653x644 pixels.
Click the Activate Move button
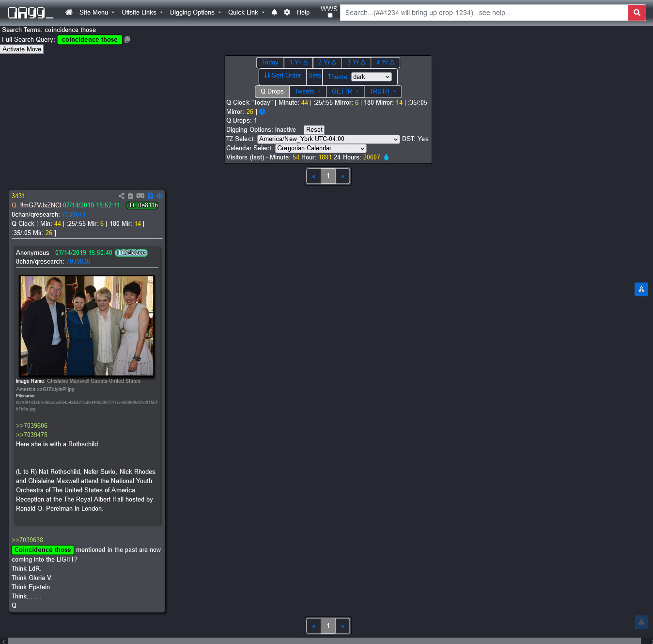pos(22,49)
